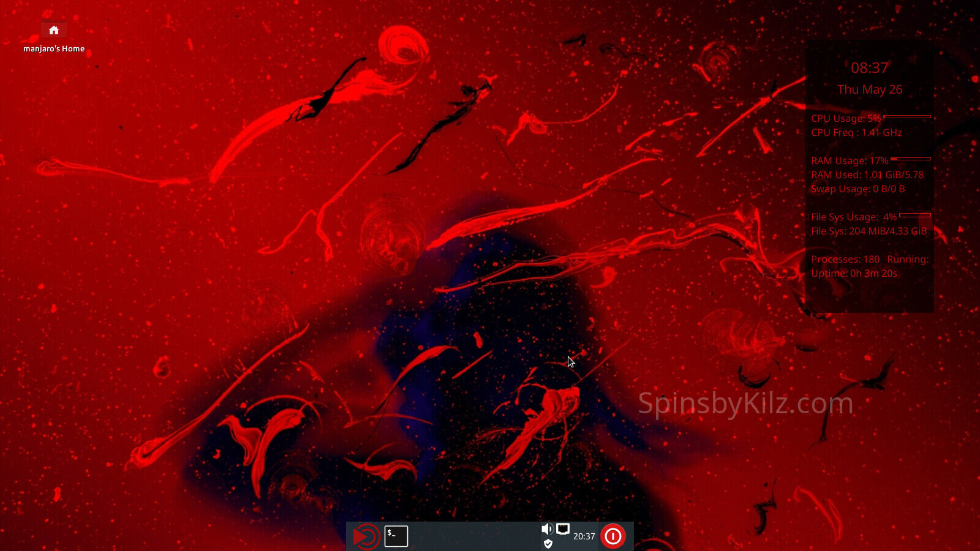Click the CPU Freq reading

(x=856, y=133)
